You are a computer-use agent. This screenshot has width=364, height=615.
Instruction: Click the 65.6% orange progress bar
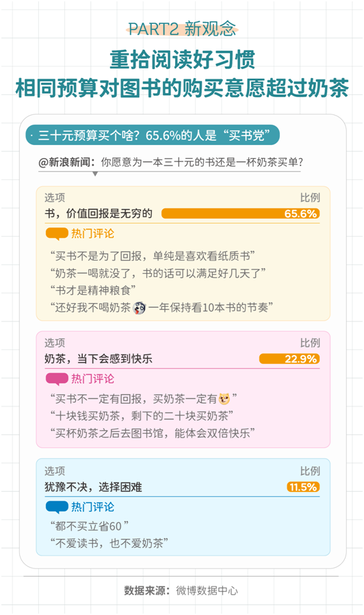pos(240,213)
